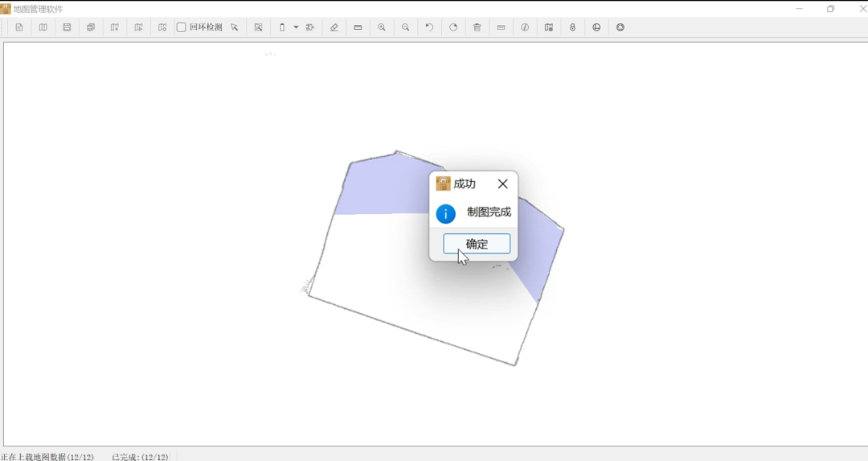Viewport: 868px width, 461px height.
Task: Click the open map icon
Action: click(43, 27)
